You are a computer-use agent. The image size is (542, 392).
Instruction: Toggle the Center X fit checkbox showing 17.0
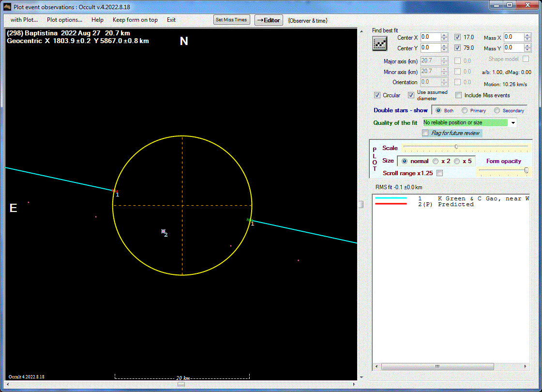(457, 37)
